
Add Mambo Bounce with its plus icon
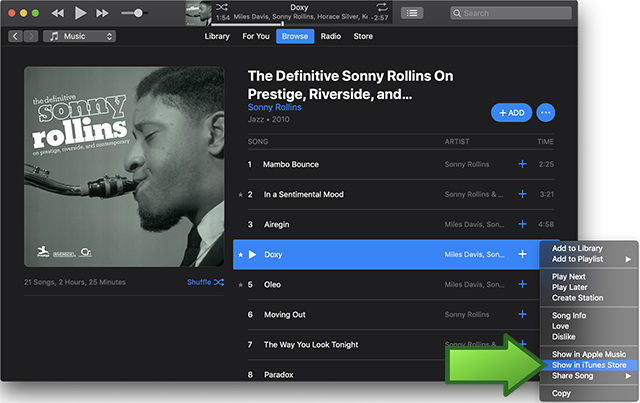[x=522, y=164]
